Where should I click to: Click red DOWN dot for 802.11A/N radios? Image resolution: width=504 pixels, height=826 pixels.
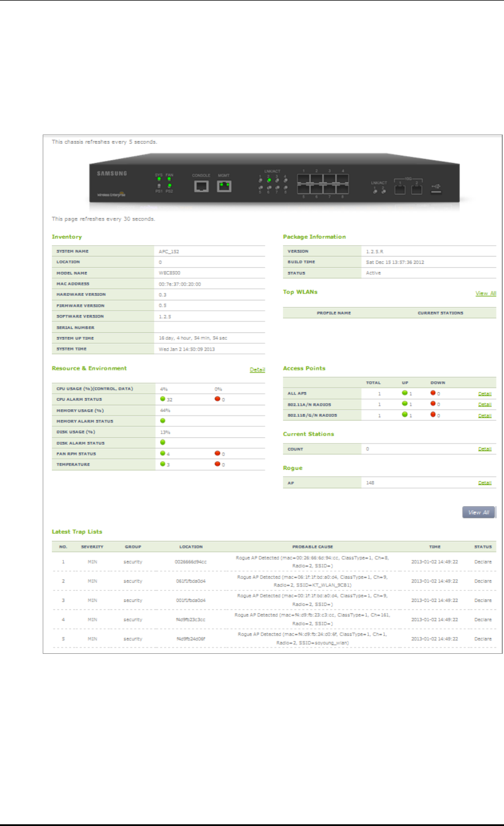point(433,404)
